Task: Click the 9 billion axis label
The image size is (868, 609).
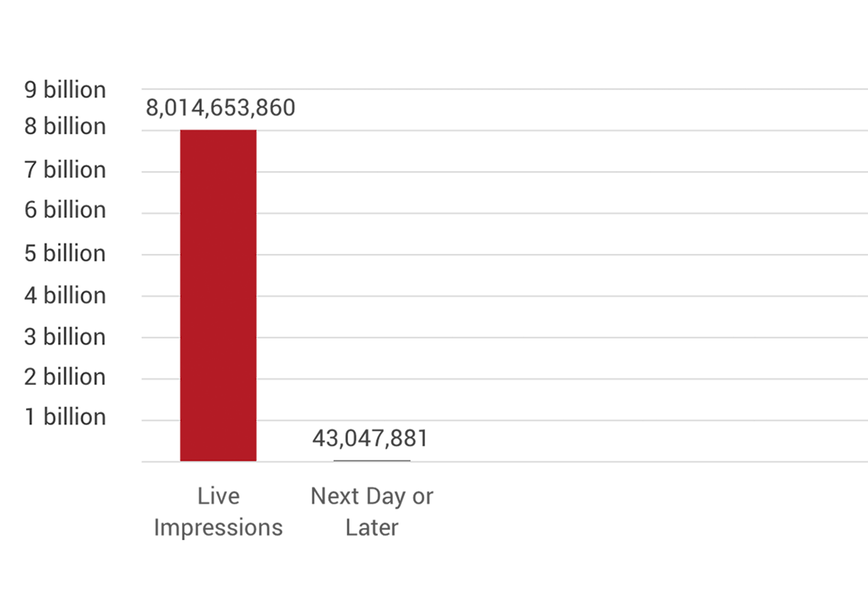Action: point(65,90)
